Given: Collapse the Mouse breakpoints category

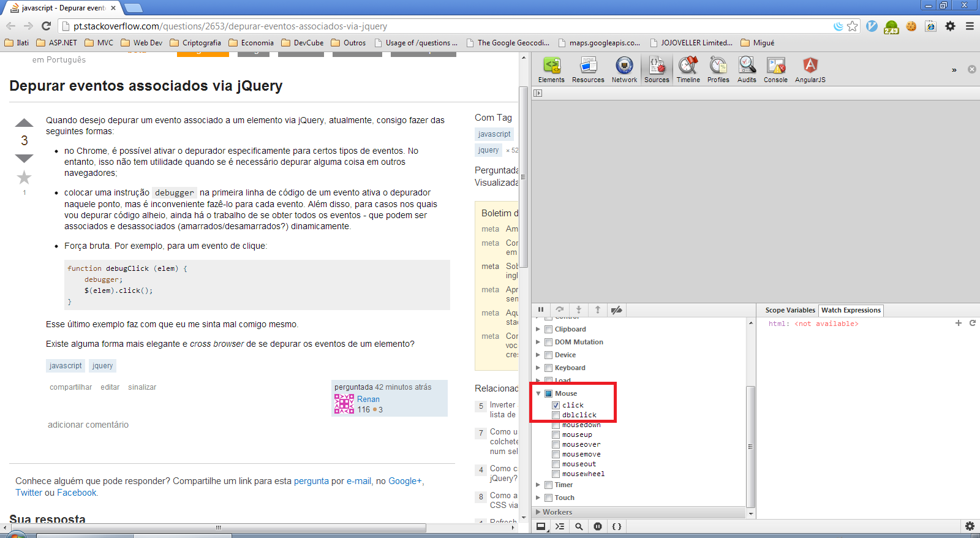Looking at the screenshot, I should (x=538, y=393).
